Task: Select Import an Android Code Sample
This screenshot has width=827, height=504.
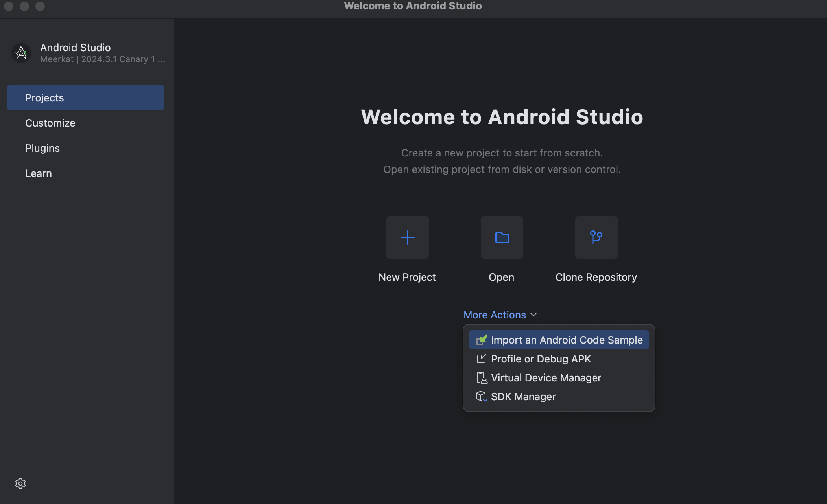Action: coord(567,340)
